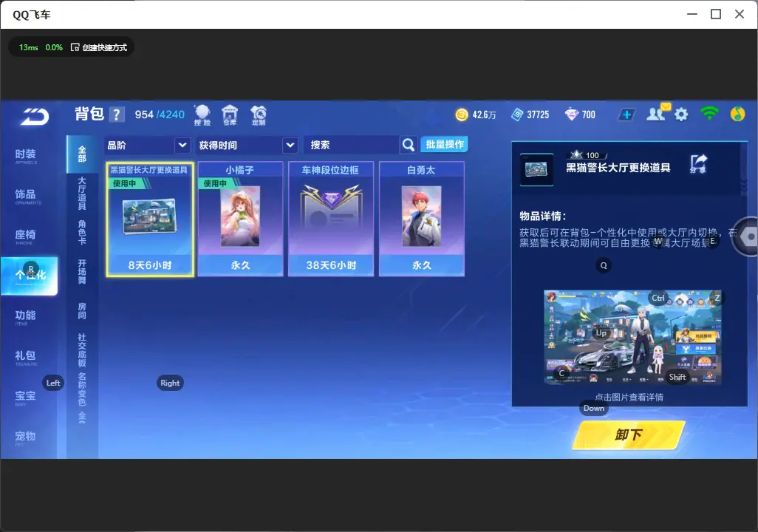Switch to the 礼包 category tab

(25, 357)
